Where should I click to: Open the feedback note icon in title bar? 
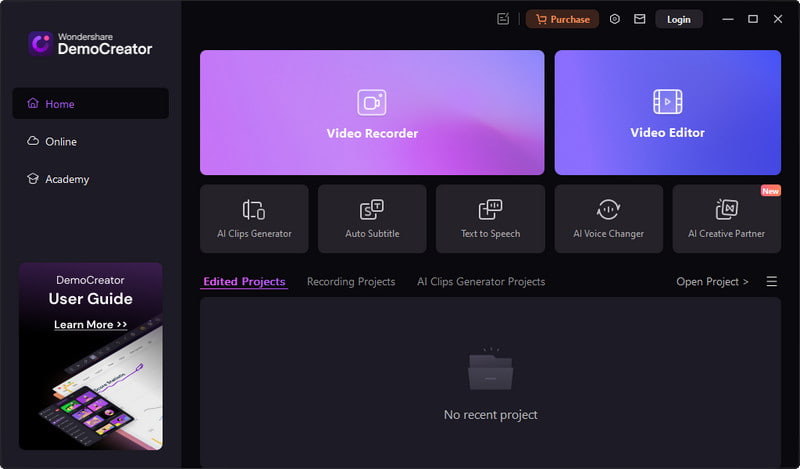503,19
